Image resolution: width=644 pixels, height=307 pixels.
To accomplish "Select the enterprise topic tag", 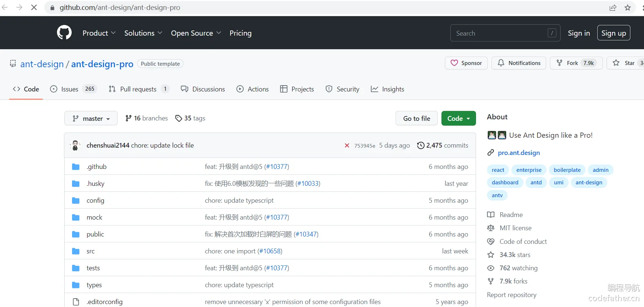I will pos(529,170).
